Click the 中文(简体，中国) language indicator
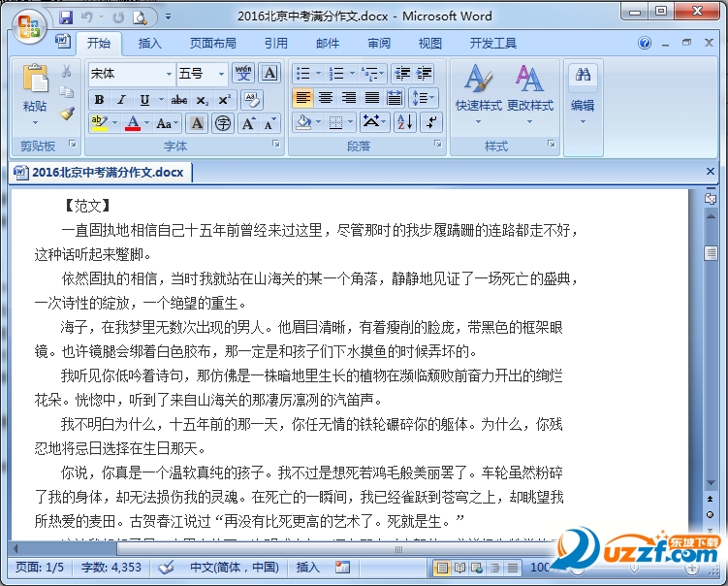The width and height of the screenshot is (728, 586). (235, 568)
